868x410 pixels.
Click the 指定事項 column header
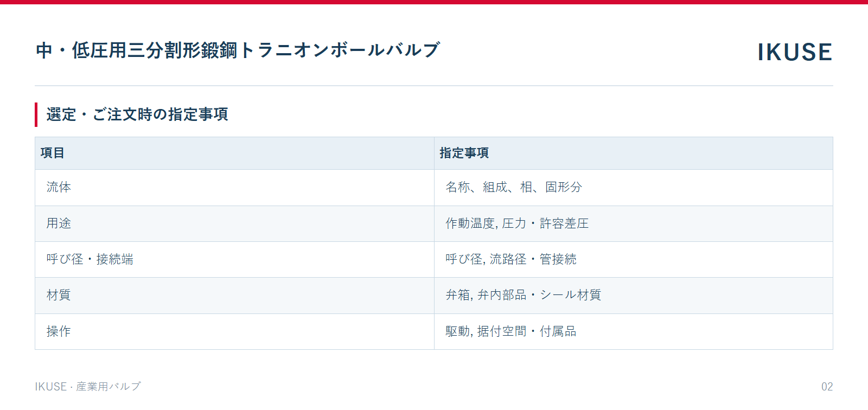[x=634, y=153]
